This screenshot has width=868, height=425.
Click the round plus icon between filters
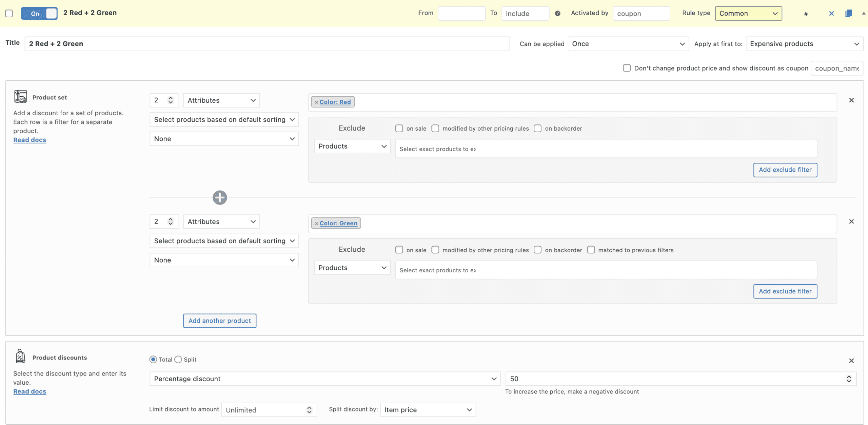click(x=220, y=197)
